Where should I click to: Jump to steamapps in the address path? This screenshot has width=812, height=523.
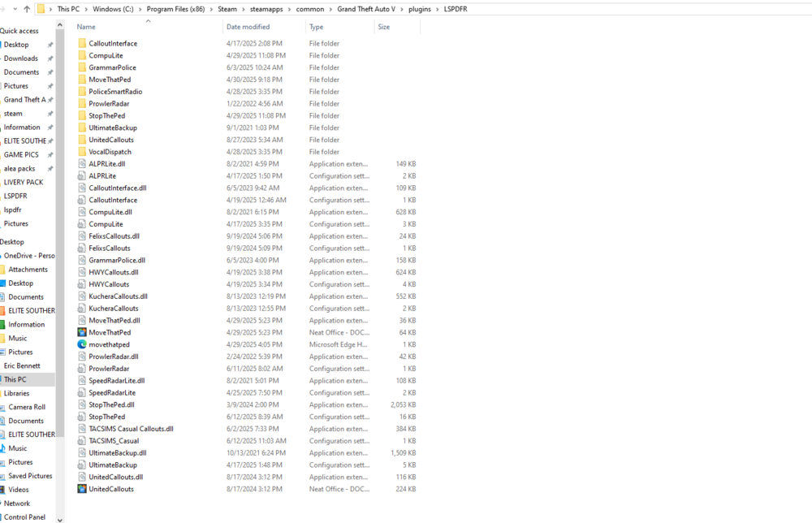pos(266,9)
